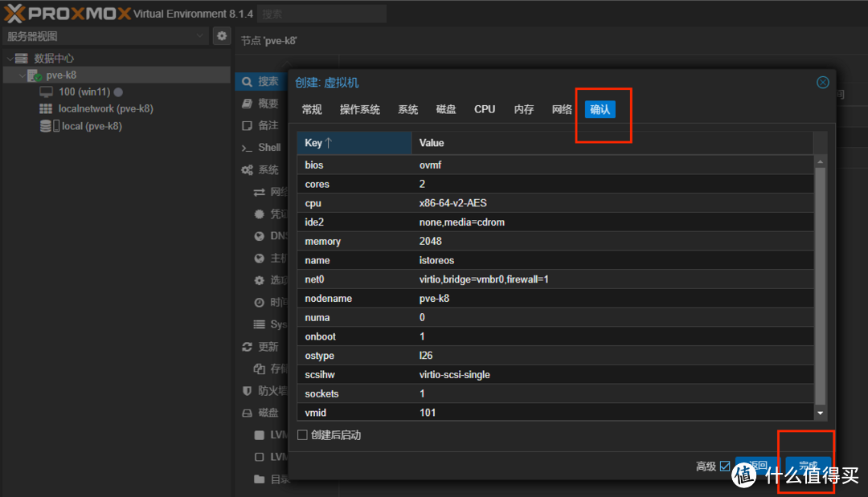Click the list icon beside Syslog

[259, 324]
